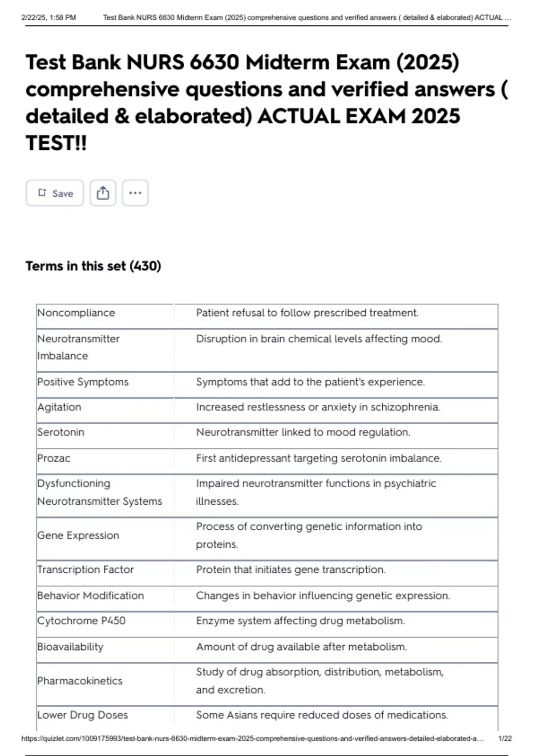534x756 pixels.
Task: Click the Serotonin term
Action: (61, 432)
